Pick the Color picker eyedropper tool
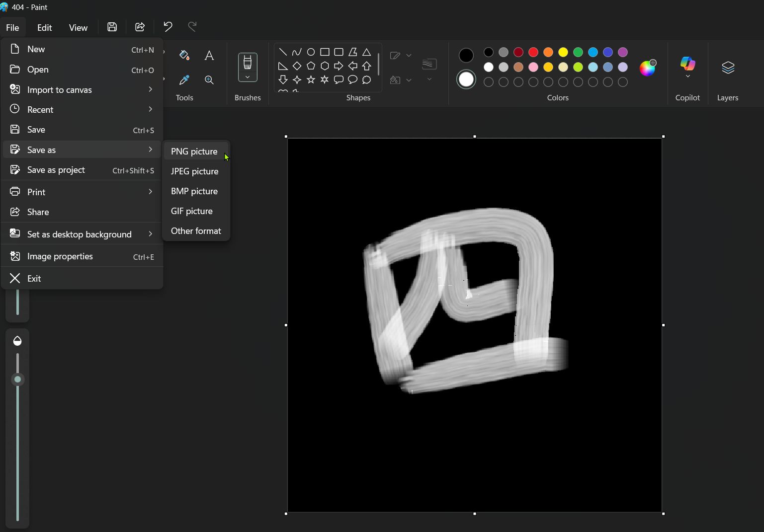The height and width of the screenshot is (532, 764). click(x=184, y=80)
